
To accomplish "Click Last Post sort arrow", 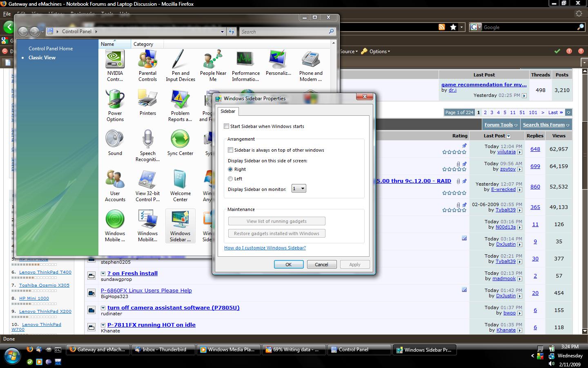I will [509, 136].
